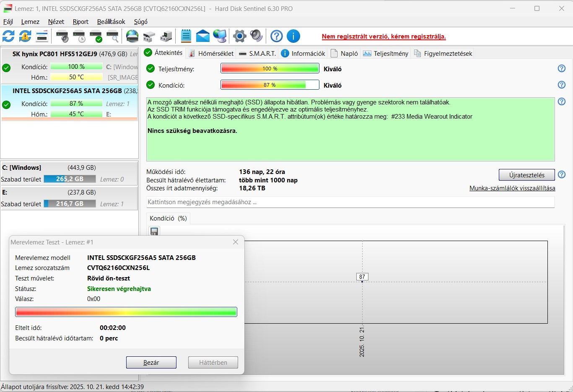Click help icon beside Teljesítmény bar
Image resolution: width=573 pixels, height=392 pixels.
[562, 68]
